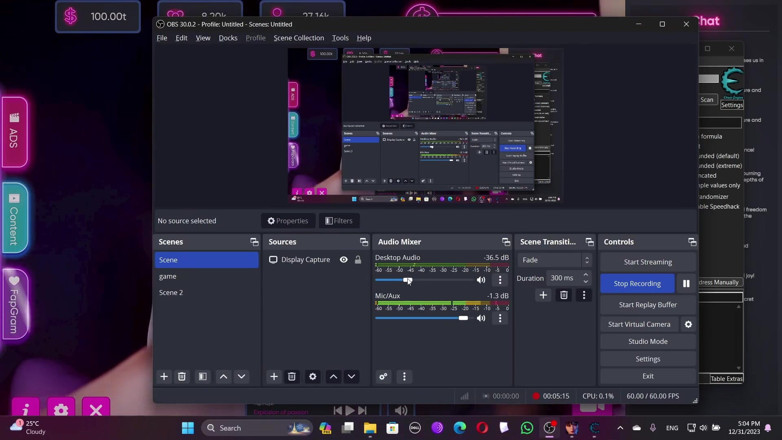Remove selected scene using the Scenes trash icon
The height and width of the screenshot is (440, 782).
182,377
